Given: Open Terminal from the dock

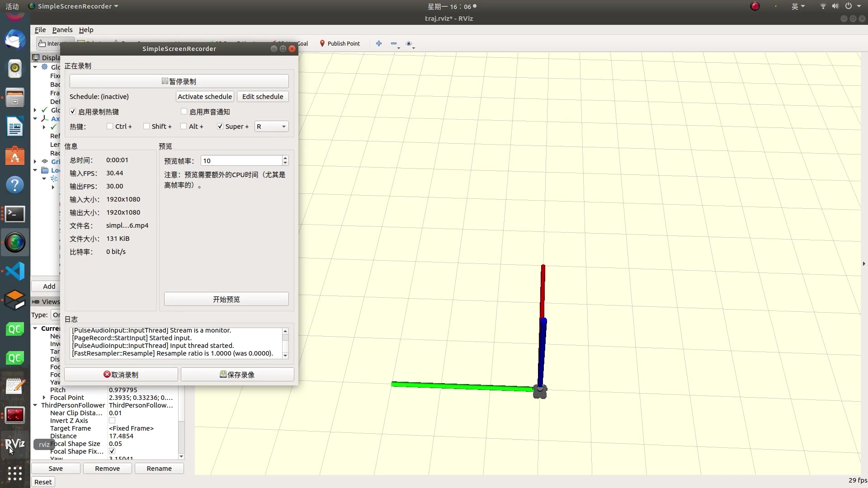Looking at the screenshot, I should click(15, 214).
